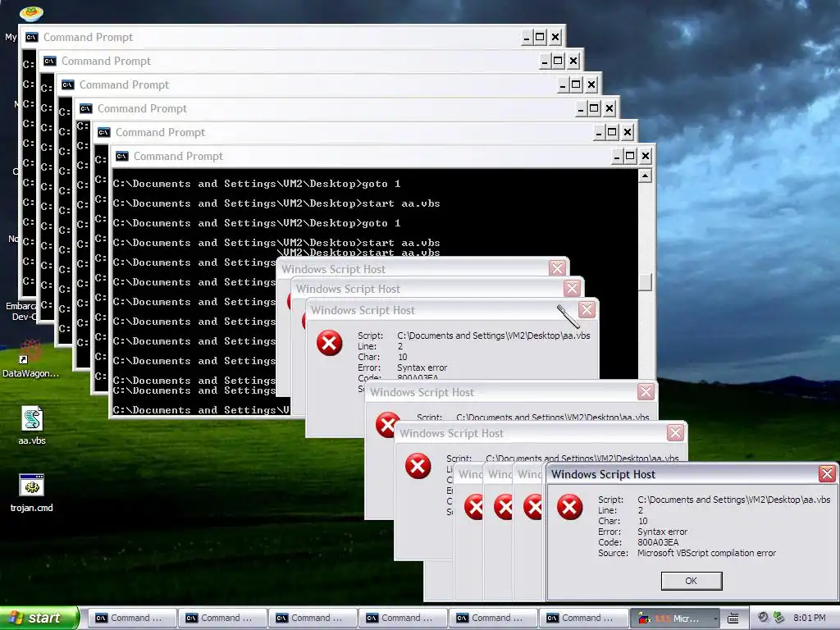Click the speaker volume tray icon
840x630 pixels.
point(764,617)
